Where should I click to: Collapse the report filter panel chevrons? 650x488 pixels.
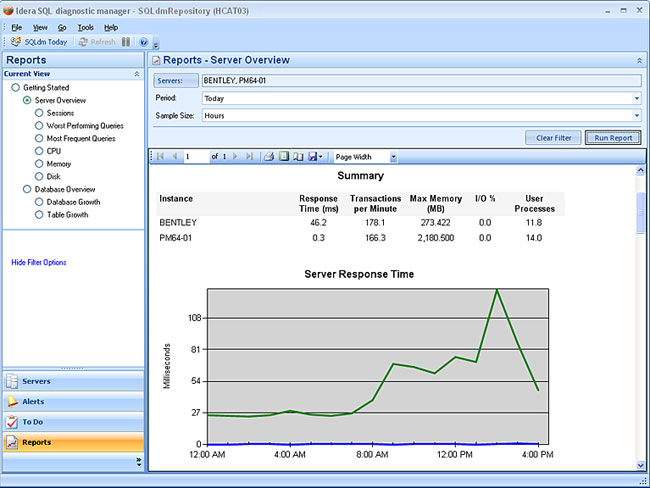pyautogui.click(x=640, y=61)
